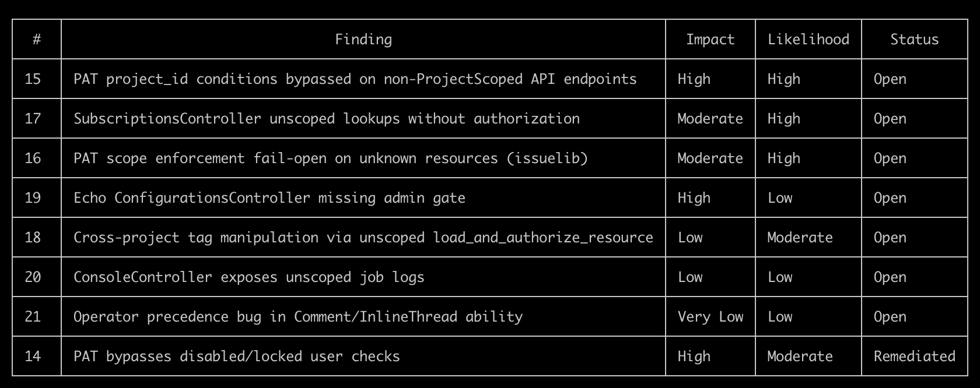Screen dimensions: 980x388
Task: Click row number 15 cell
Action: tap(33, 79)
